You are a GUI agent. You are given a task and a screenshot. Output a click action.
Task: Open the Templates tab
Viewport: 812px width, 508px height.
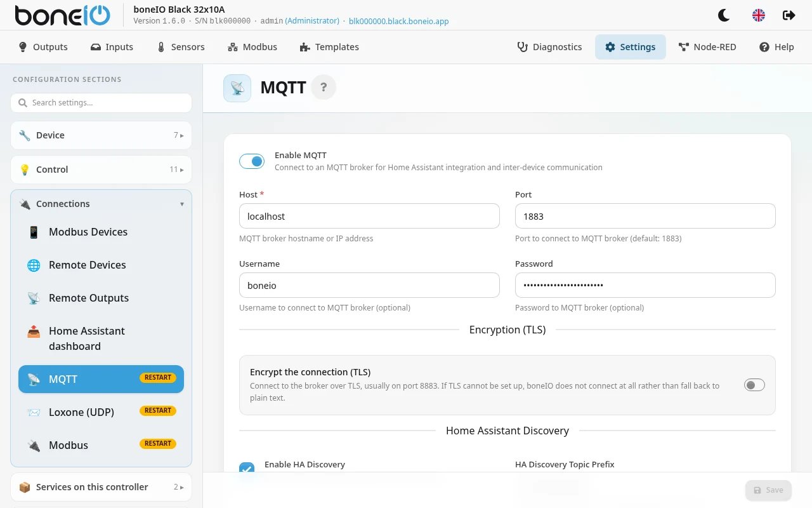point(329,47)
